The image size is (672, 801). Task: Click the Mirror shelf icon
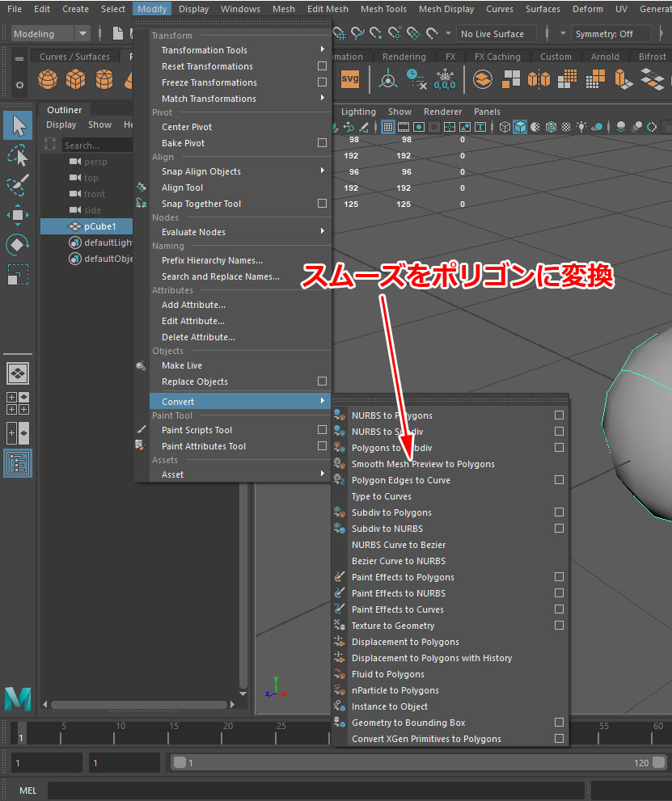pos(539,79)
